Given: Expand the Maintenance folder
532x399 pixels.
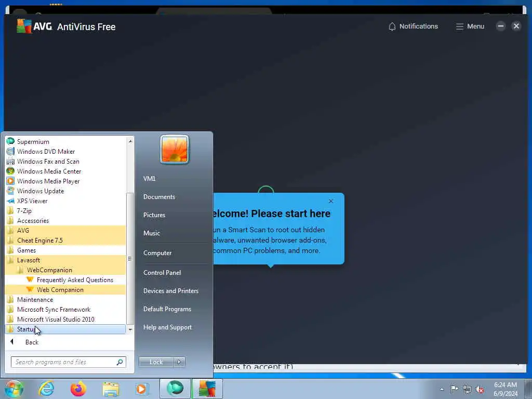Looking at the screenshot, I should (65, 299).
